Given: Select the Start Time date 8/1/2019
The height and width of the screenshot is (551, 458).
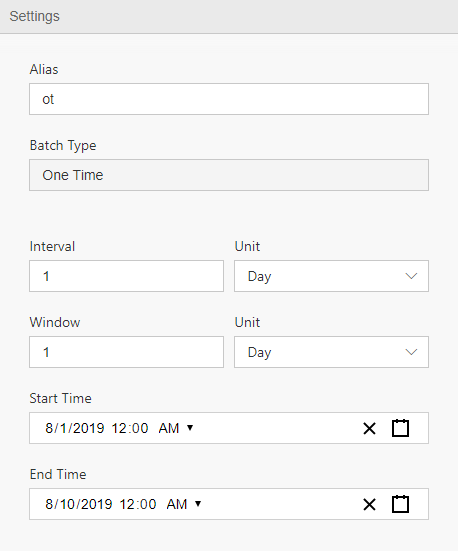Looking at the screenshot, I should (75, 428).
